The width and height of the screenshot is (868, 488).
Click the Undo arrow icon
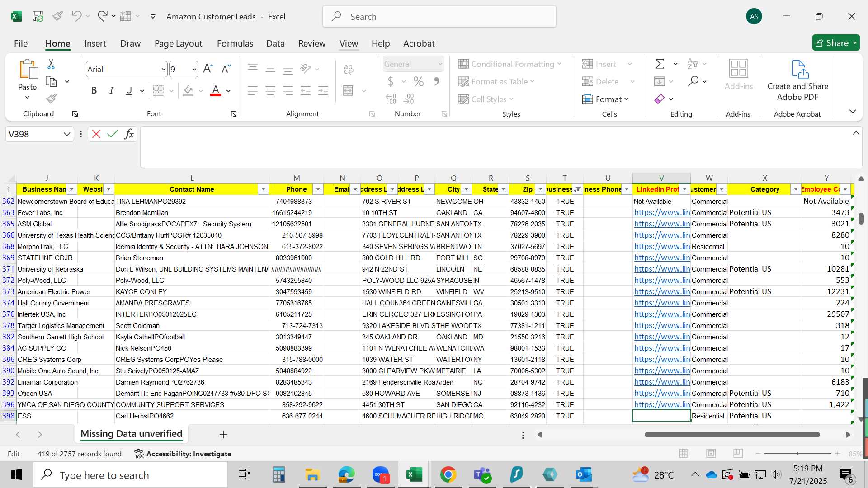(x=76, y=16)
